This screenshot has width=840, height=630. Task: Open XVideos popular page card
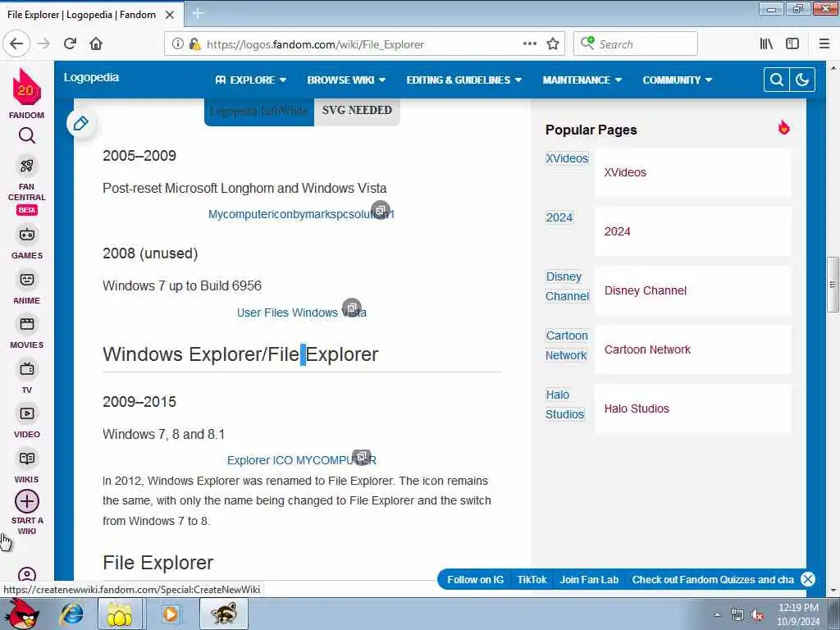[x=692, y=172]
